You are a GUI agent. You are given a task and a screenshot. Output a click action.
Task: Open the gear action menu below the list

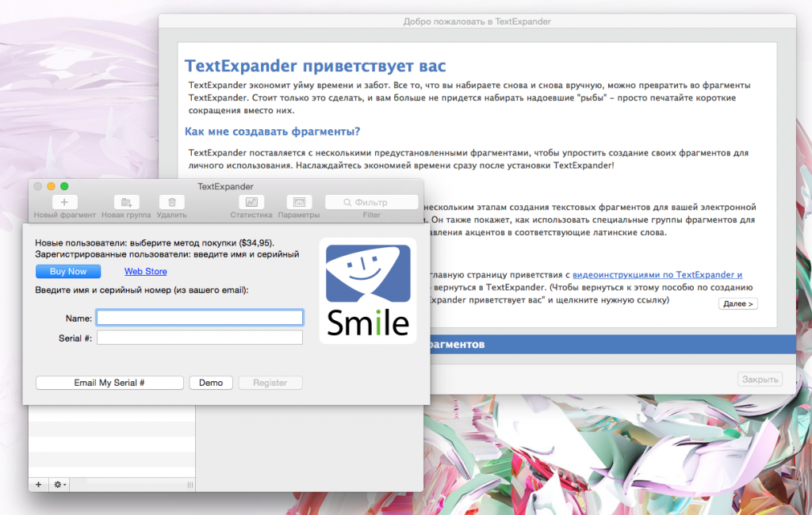pos(59,484)
